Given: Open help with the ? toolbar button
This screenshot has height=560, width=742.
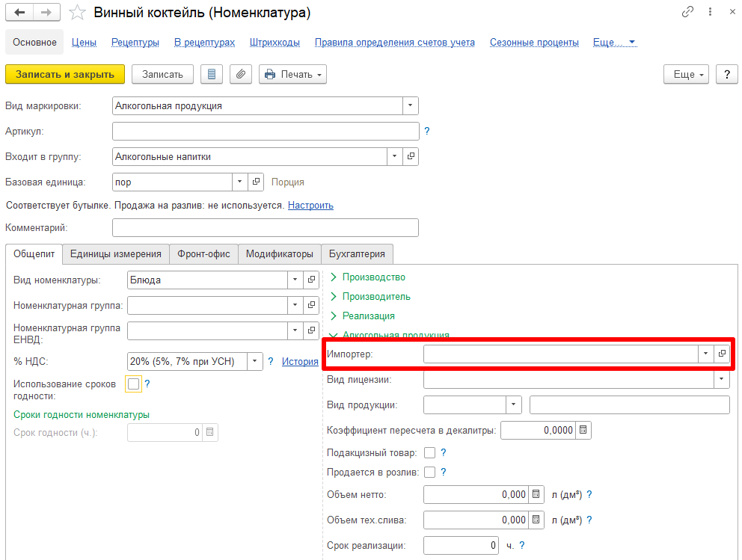Looking at the screenshot, I should (x=727, y=74).
